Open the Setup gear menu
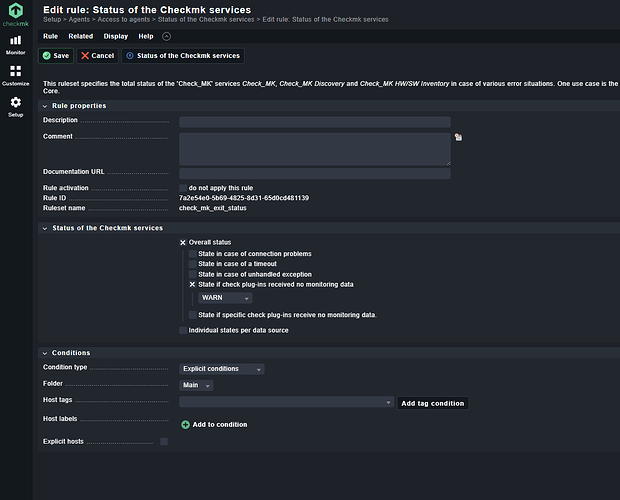The image size is (620, 500). [x=15, y=107]
